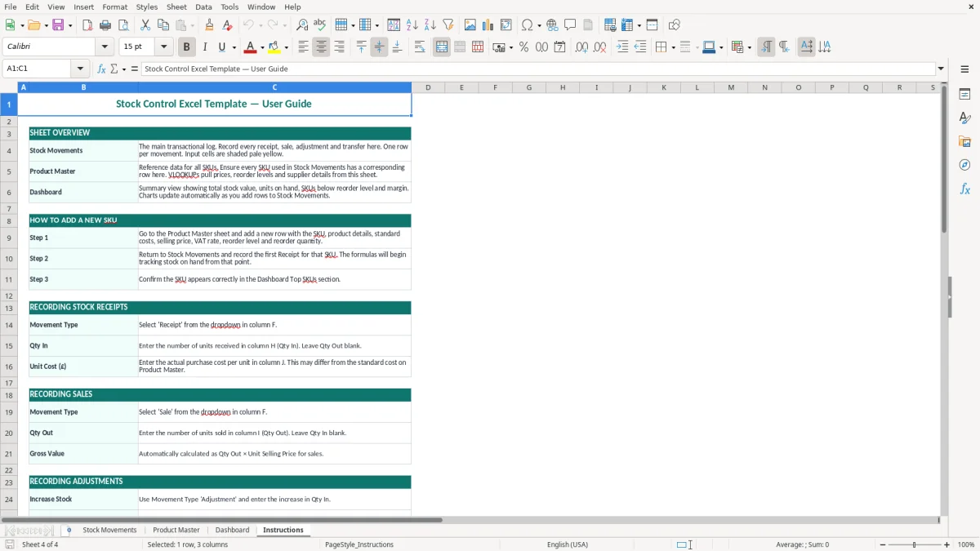This screenshot has height=551, width=980.
Task: Click the 100% zoom level
Action: [966, 544]
